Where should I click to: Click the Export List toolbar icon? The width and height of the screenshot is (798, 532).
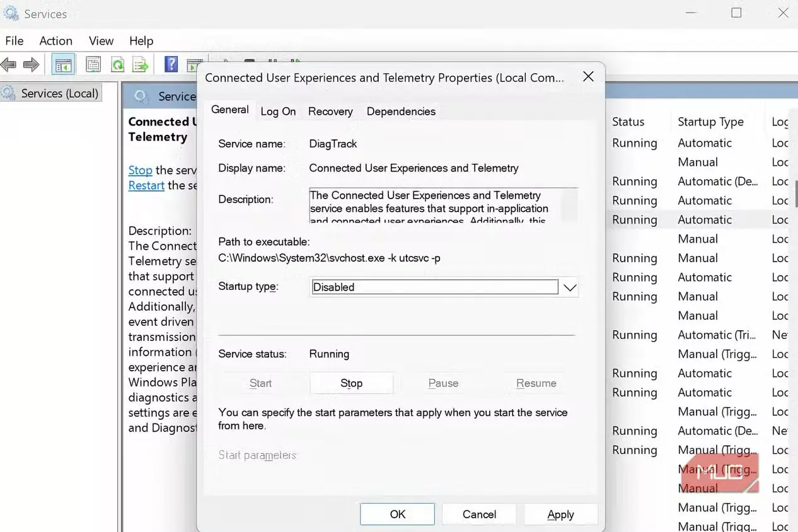tap(141, 64)
